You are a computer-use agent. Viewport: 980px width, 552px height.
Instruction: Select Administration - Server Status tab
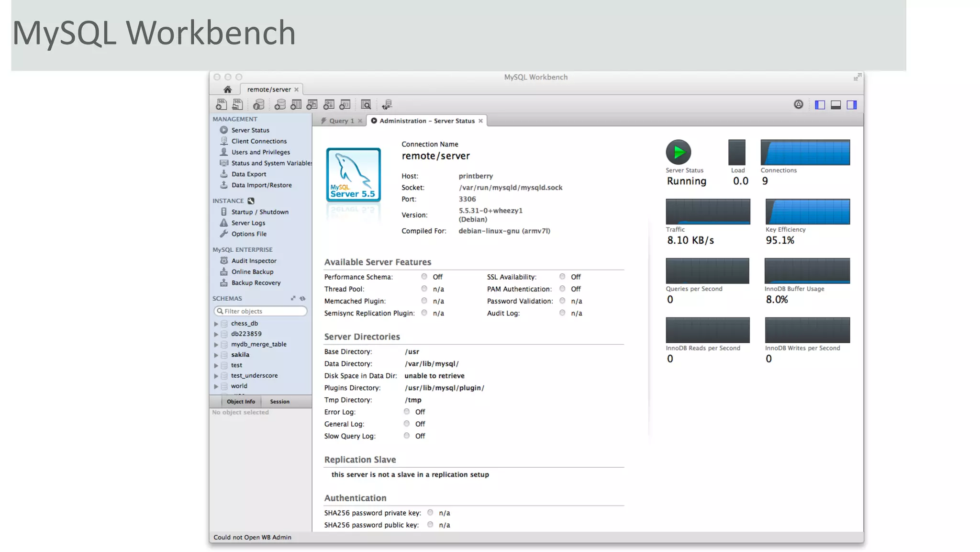pyautogui.click(x=427, y=121)
